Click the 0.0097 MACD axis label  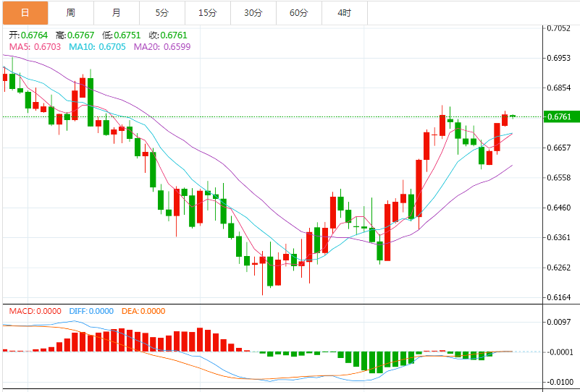[559, 322]
